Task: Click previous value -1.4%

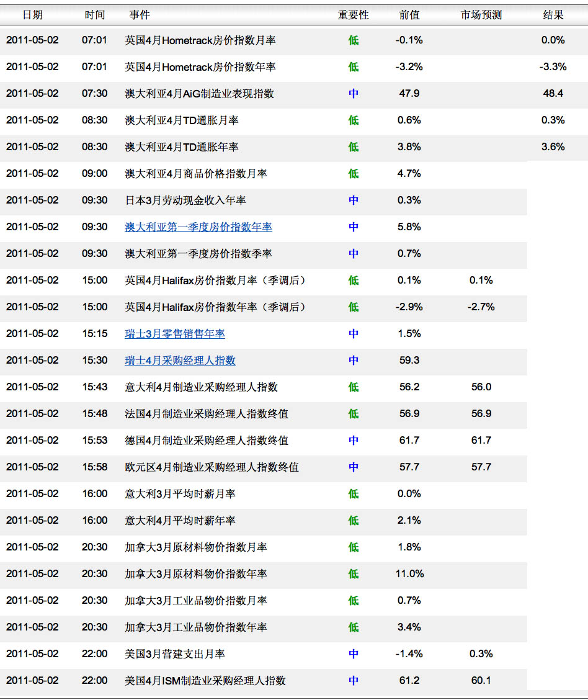Action: click(x=409, y=654)
